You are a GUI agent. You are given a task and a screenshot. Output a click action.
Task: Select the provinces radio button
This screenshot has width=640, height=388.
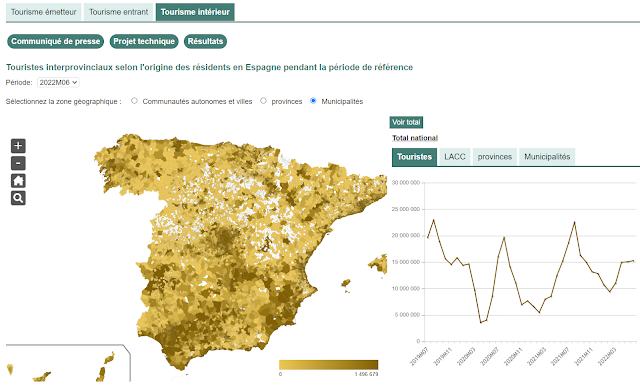[263, 101]
